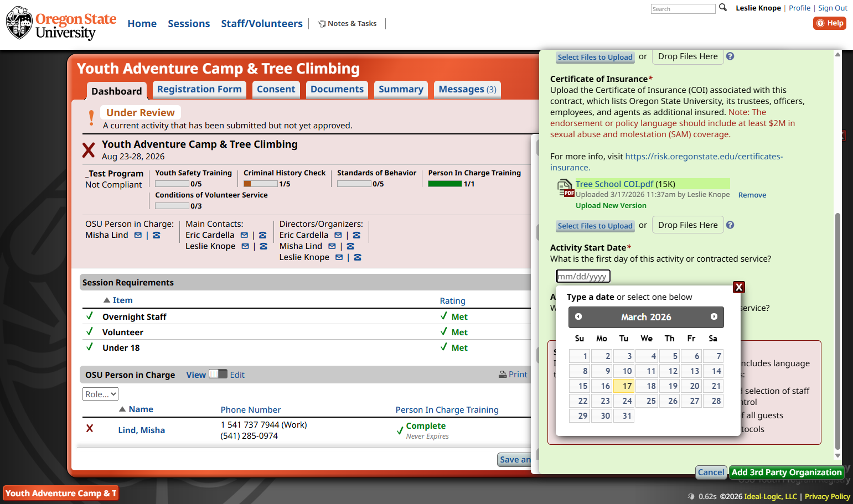Open the Role dropdown
Screen dimensions: 853x504
coord(101,394)
